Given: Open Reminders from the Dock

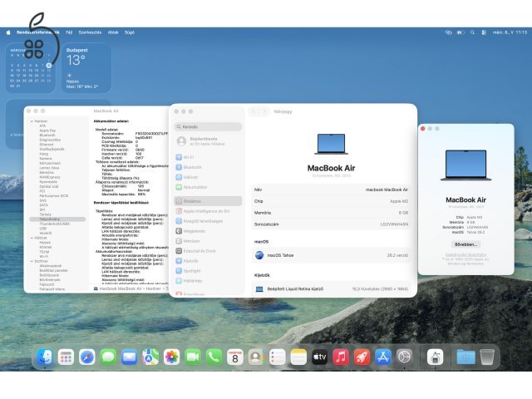Looking at the screenshot, I should point(277,357).
